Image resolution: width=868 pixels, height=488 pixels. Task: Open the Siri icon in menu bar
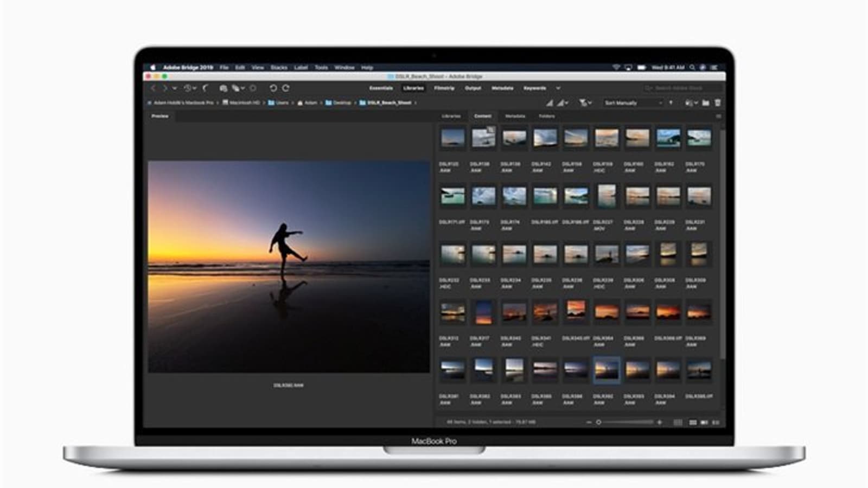click(x=703, y=67)
